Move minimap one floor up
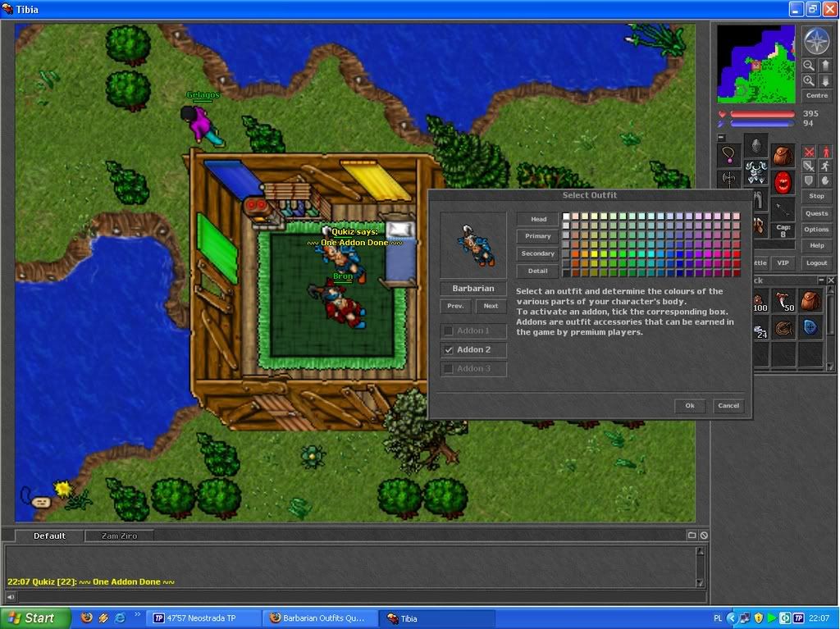 (825, 66)
